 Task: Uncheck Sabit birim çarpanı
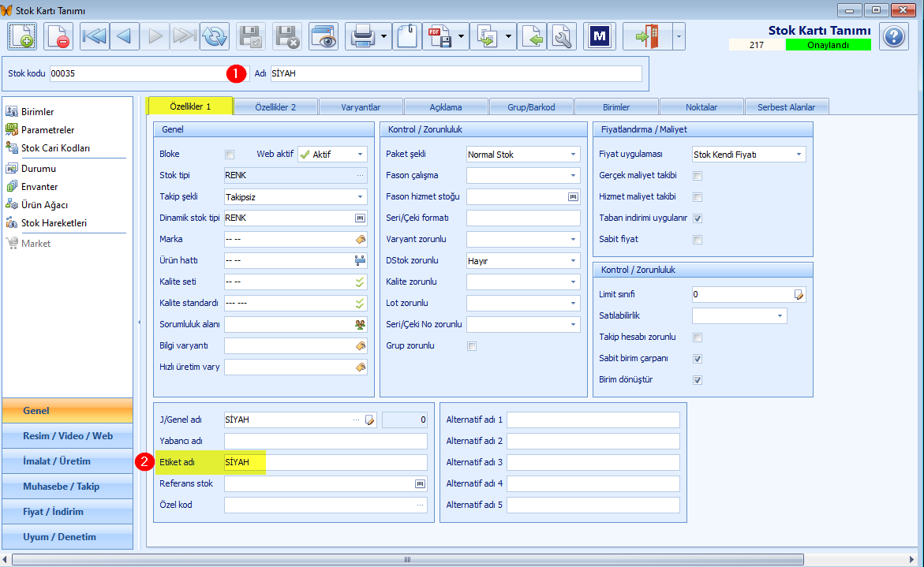click(698, 359)
